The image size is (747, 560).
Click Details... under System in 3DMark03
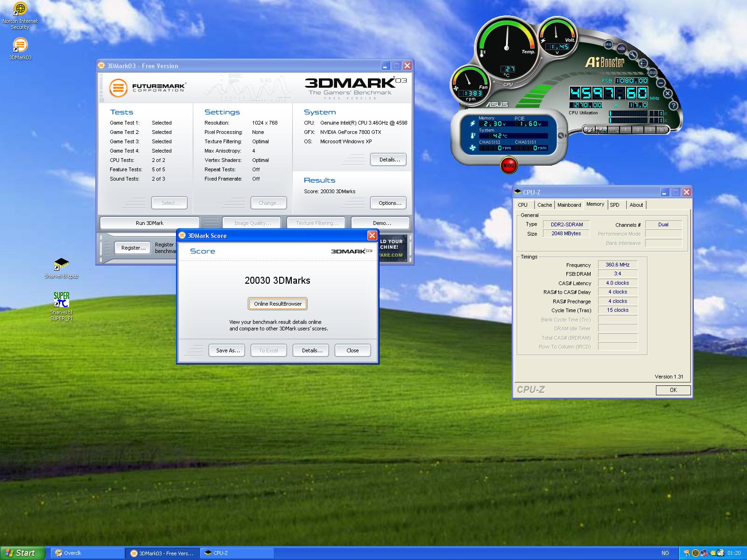click(x=389, y=160)
